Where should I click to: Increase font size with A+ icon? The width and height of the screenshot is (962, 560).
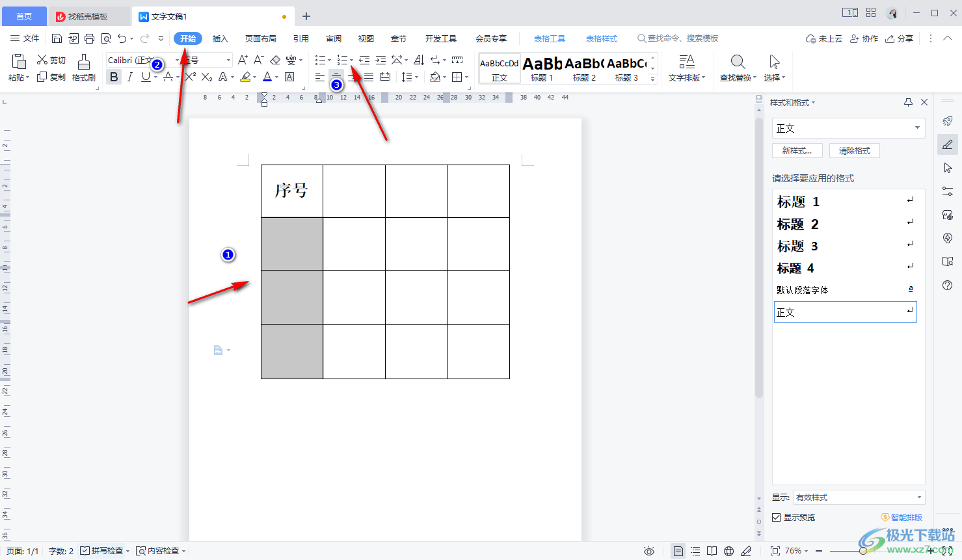pyautogui.click(x=243, y=60)
